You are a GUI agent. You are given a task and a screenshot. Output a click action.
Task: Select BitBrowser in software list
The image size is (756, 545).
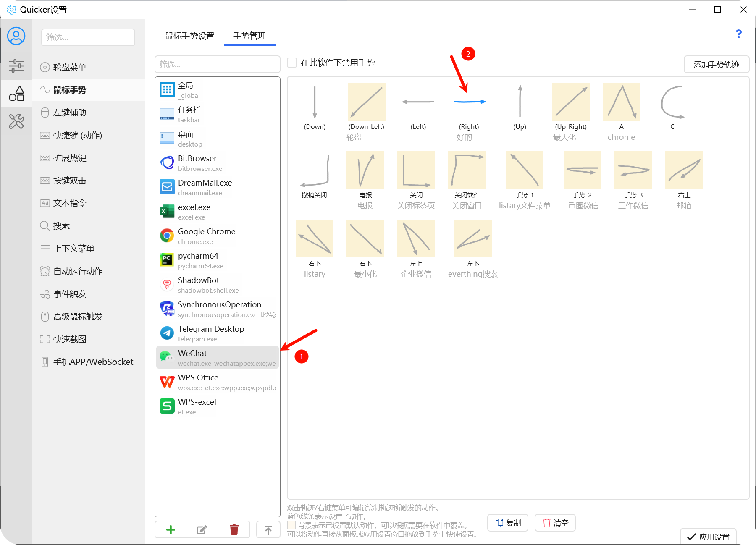coord(218,163)
